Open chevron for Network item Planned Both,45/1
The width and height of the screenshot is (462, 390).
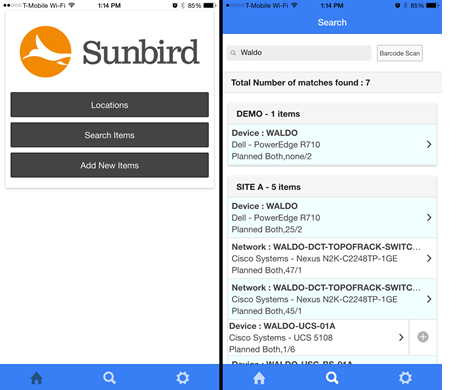coord(429,299)
